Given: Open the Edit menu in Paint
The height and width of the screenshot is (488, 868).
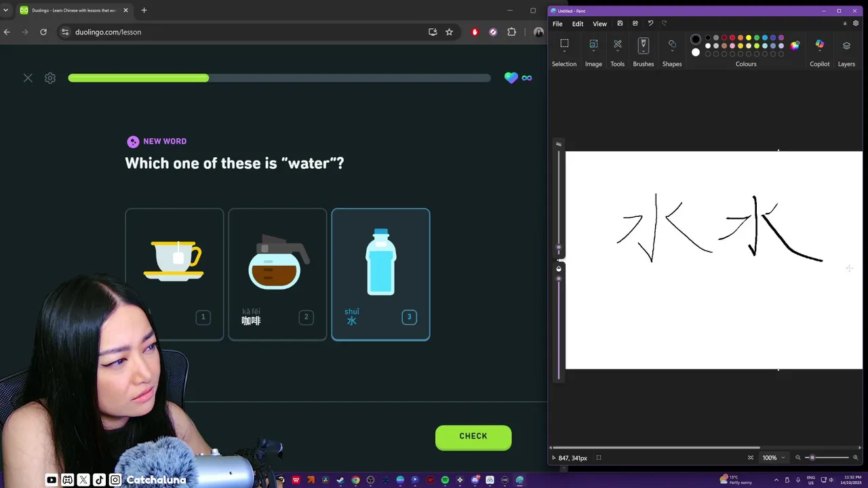Looking at the screenshot, I should point(578,24).
